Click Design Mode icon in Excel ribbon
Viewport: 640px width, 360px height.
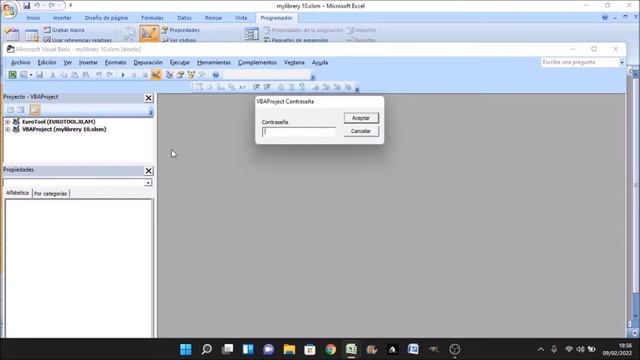coord(149,33)
